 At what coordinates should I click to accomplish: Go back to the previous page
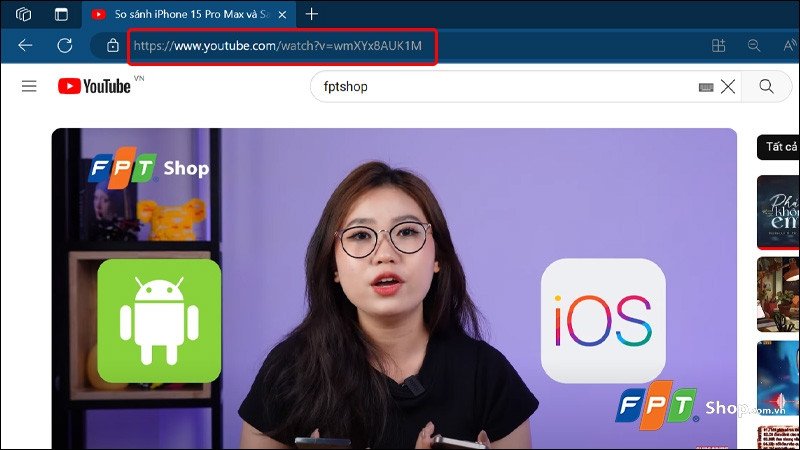(25, 45)
